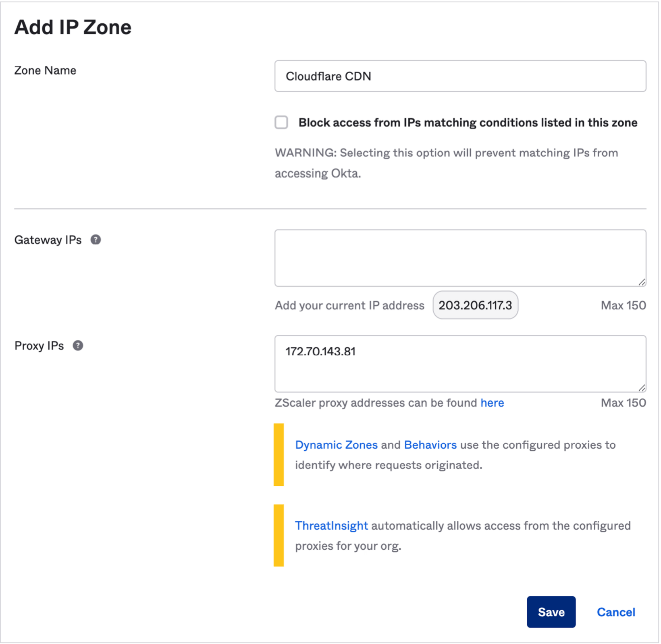Click the Proxy IPs help icon
This screenshot has width=661, height=644.
pyautogui.click(x=78, y=346)
